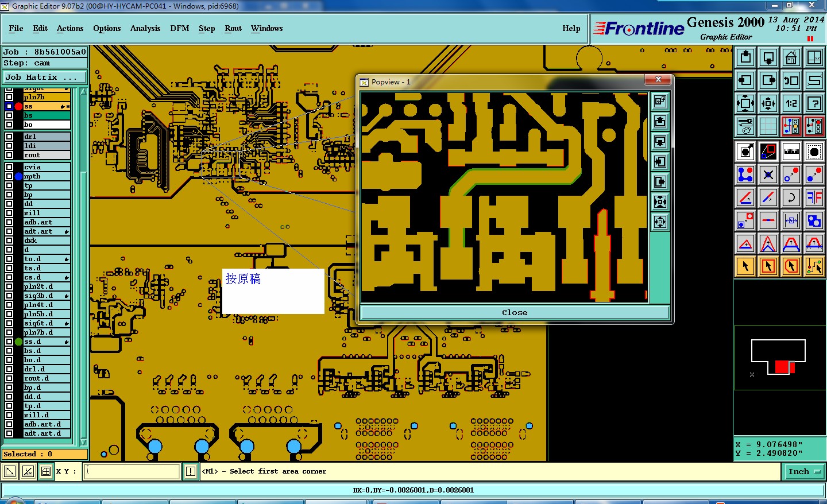Click the layer list vertical scrollbar
The width and height of the screenshot is (827, 504).
[83, 267]
